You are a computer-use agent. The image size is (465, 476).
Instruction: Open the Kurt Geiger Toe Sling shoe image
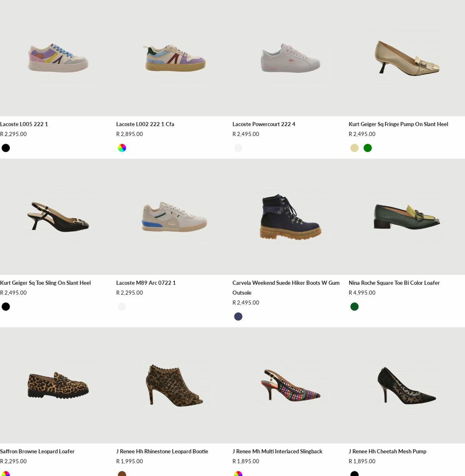(58, 217)
